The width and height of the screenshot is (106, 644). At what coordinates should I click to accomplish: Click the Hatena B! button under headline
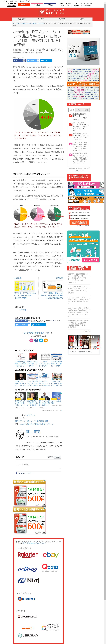click(46, 60)
